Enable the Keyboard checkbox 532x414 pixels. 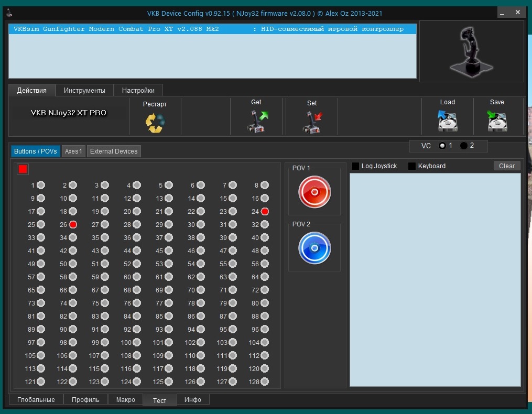pos(411,166)
